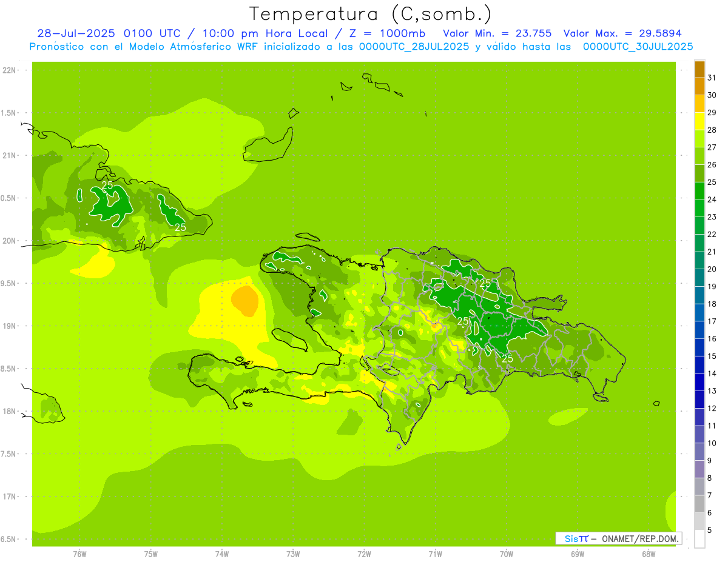This screenshot has height=562, width=728.
Task: Click the '74W' longitude label
Action: 221,554
